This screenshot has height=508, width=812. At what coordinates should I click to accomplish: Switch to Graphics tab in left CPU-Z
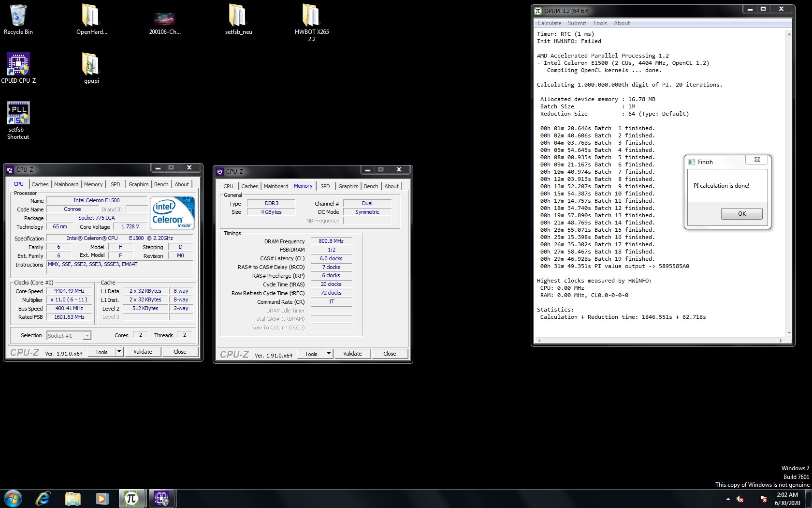tap(139, 184)
